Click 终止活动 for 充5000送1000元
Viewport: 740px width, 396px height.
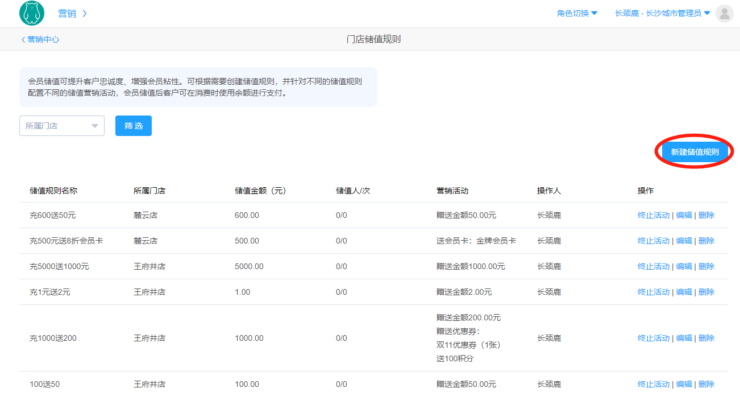(653, 266)
